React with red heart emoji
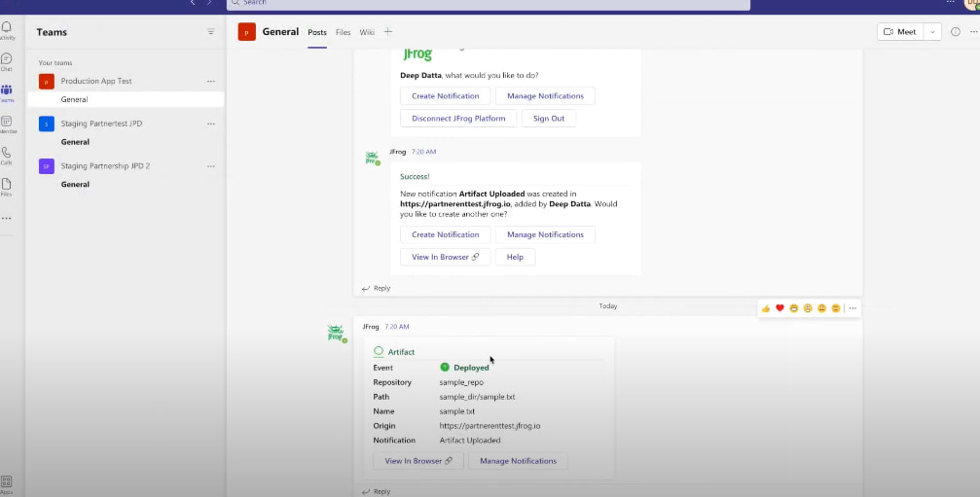Screen dimensions: 980x497 pyautogui.click(x=780, y=308)
